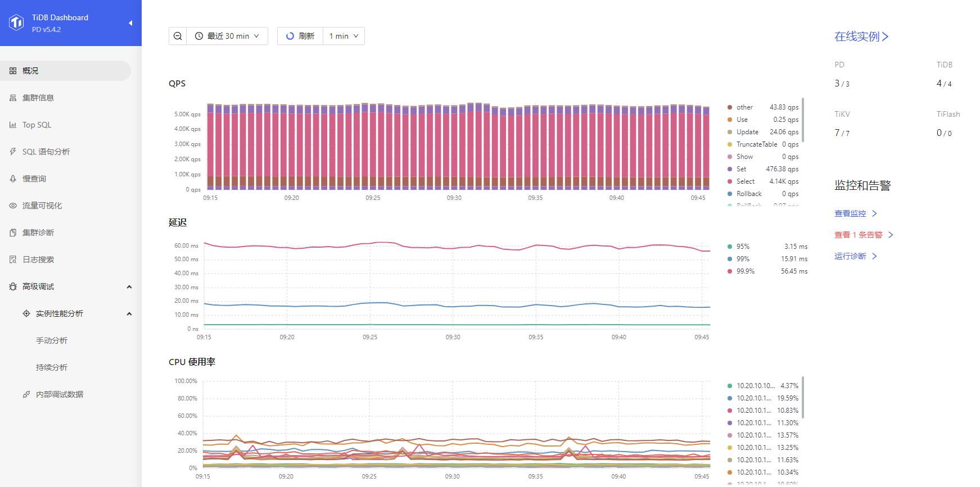Toggle the Update series in QPS legend
The width and height of the screenshot is (980, 487).
point(762,132)
